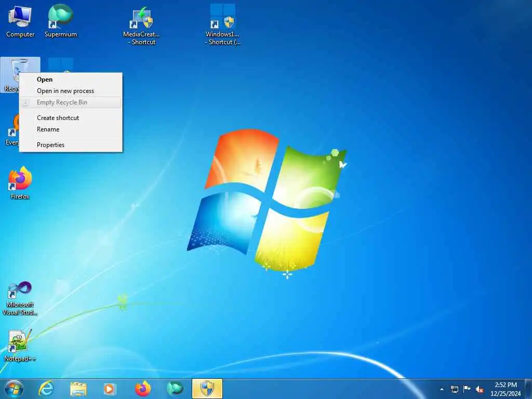The width and height of the screenshot is (532, 399).
Task: Open the clock showing 2:52 PM
Action: tap(506, 389)
